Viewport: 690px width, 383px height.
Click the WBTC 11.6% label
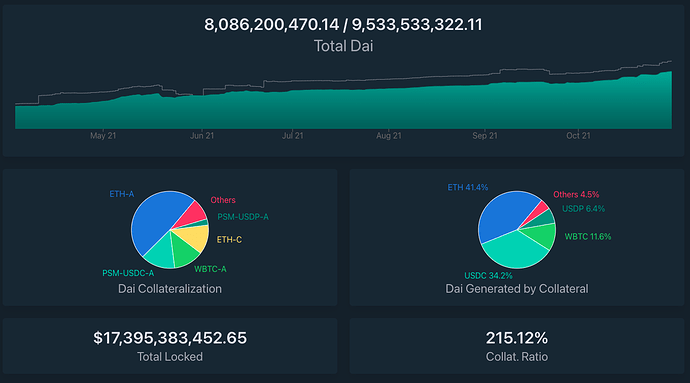point(588,237)
